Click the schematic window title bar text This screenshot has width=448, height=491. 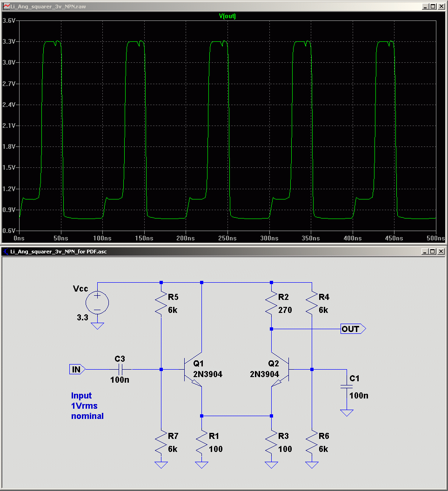59,252
